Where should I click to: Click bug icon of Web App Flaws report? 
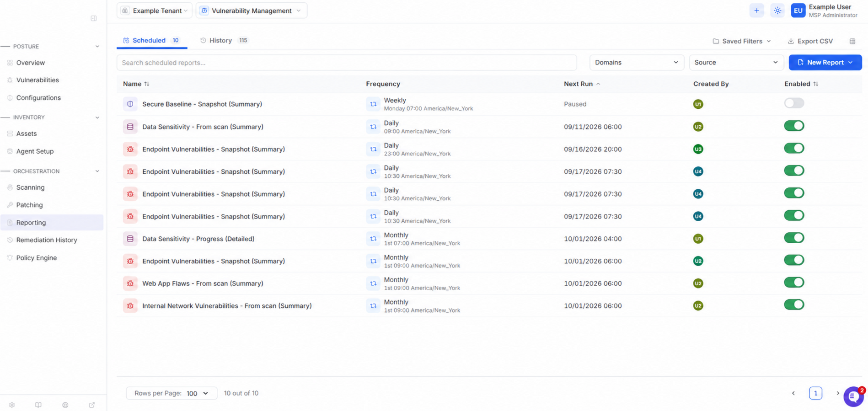point(130,283)
